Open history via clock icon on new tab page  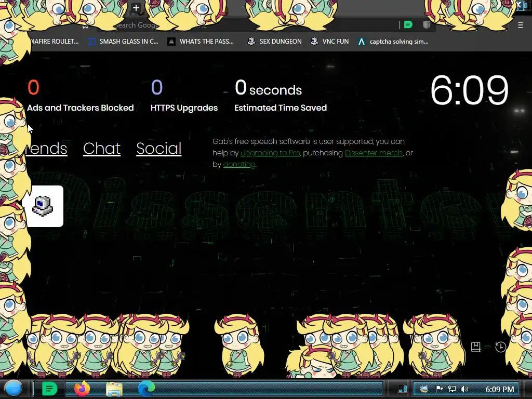500,347
